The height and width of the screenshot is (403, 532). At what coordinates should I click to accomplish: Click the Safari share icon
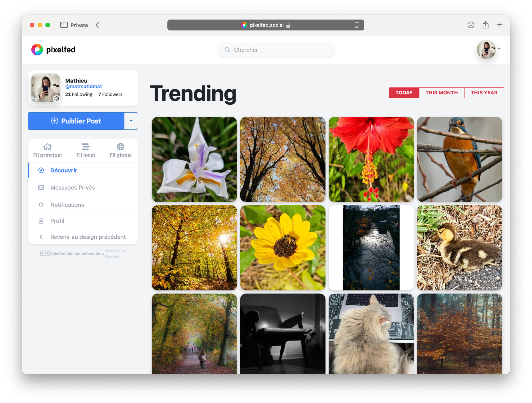[485, 25]
